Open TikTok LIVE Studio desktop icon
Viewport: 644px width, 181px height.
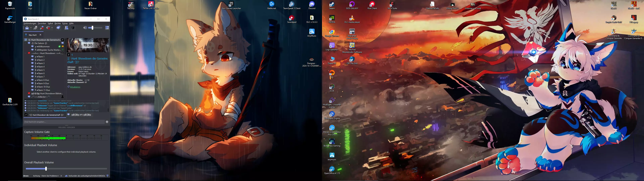(151, 6)
